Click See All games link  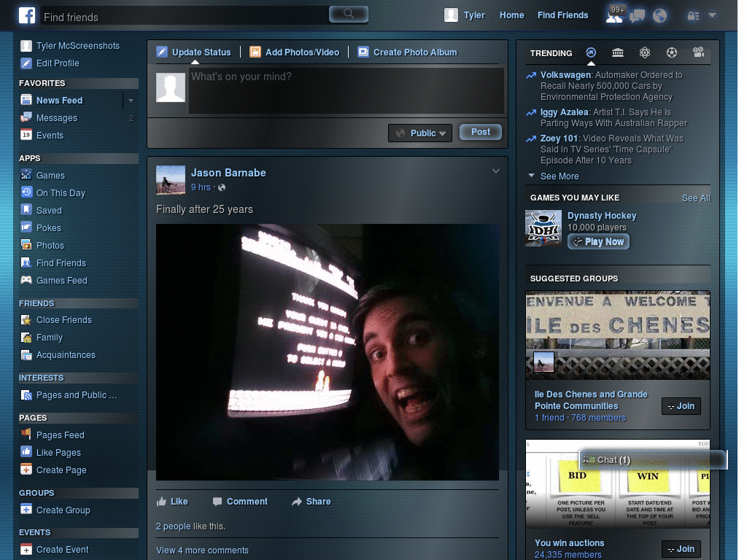coord(696,198)
